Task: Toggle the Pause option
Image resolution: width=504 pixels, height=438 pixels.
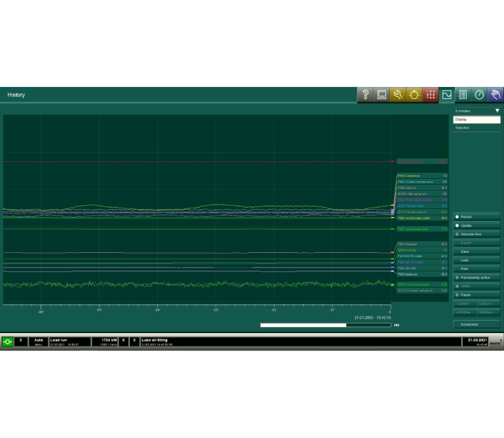Action: click(x=476, y=295)
